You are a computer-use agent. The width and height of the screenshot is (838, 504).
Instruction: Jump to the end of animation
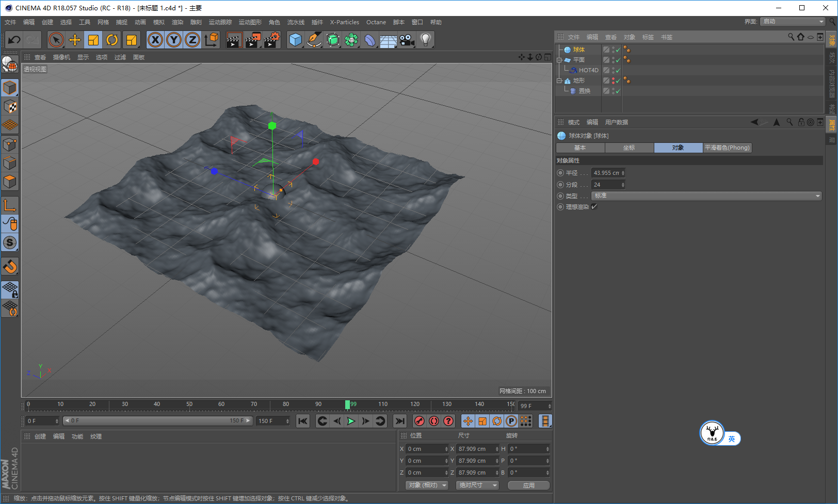(399, 421)
